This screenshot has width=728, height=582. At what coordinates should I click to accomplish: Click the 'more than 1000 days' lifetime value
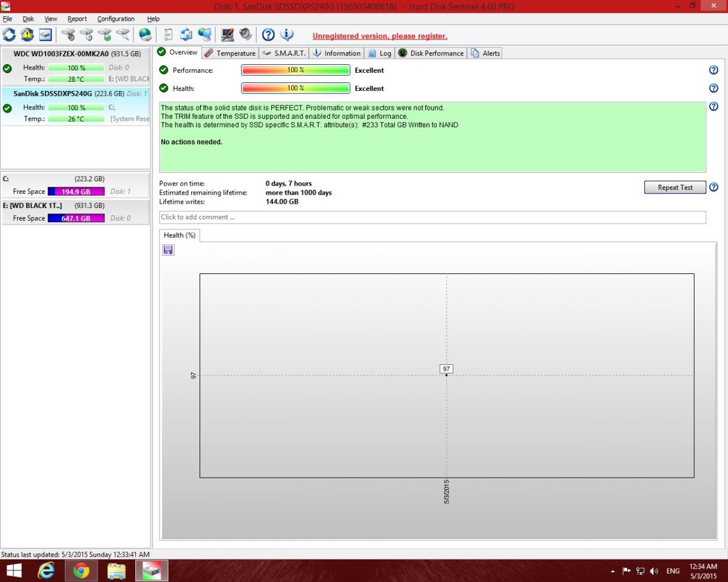coord(298,193)
